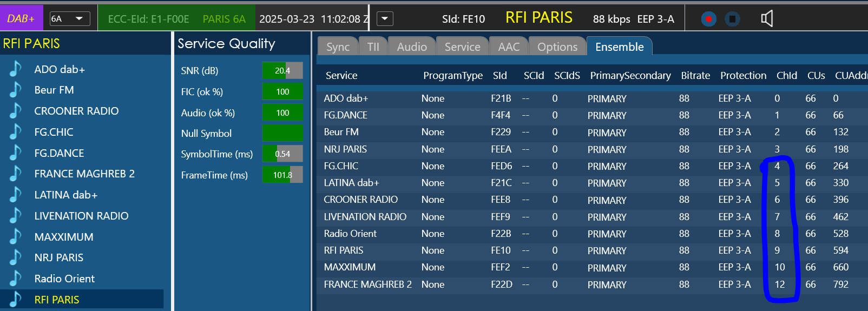Click the music note beside RFI PARIS

pos(16,299)
